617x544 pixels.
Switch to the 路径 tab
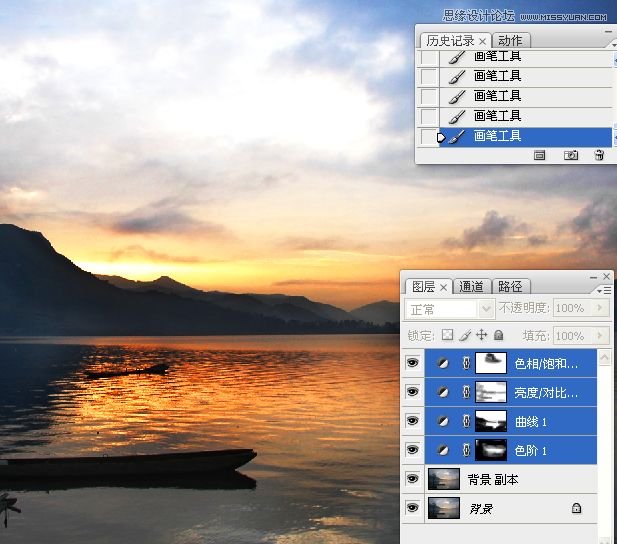[510, 287]
